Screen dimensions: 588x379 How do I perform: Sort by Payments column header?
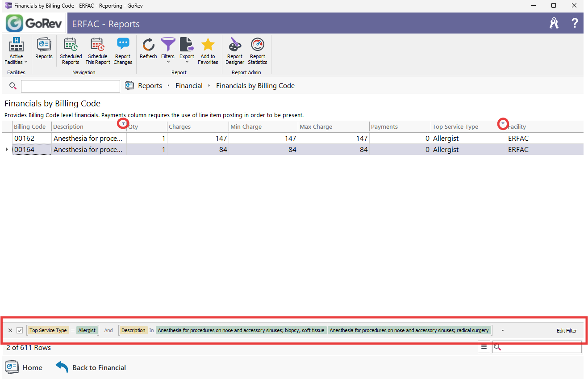coord(400,127)
